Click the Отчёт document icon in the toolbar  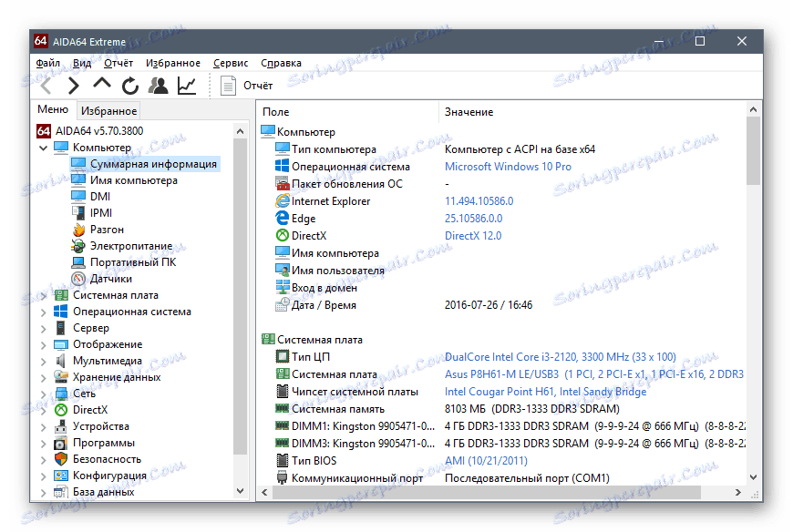pyautogui.click(x=228, y=86)
